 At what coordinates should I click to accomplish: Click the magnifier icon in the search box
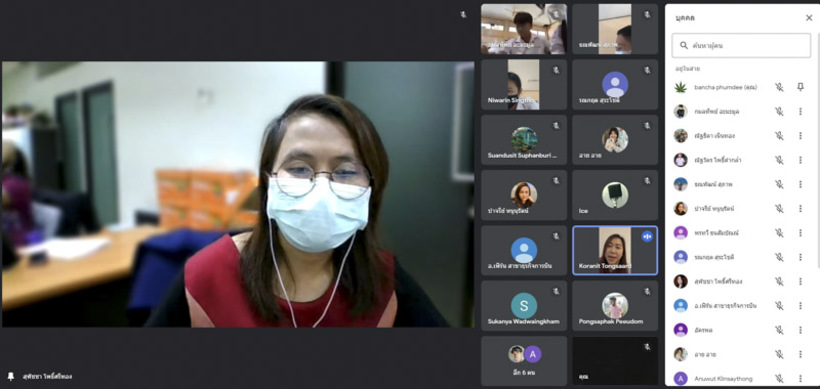click(684, 45)
